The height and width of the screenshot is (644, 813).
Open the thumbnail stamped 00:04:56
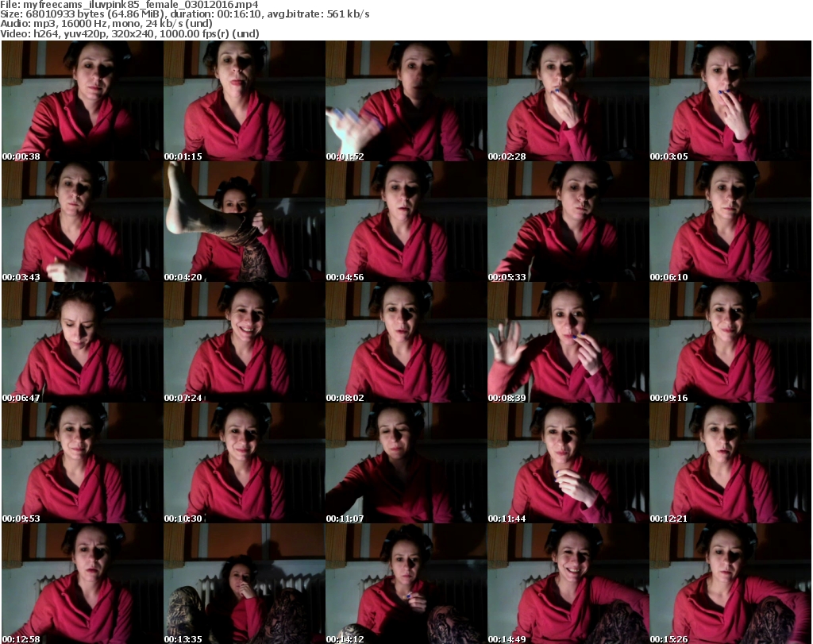406,222
